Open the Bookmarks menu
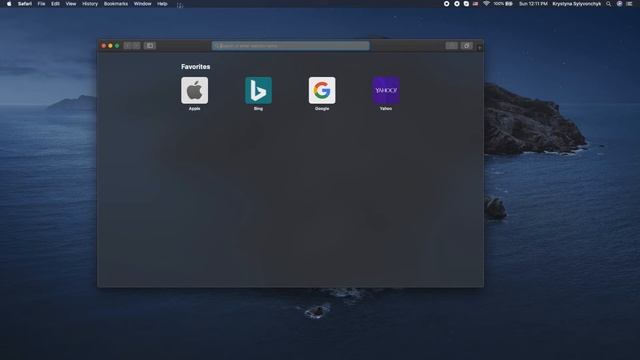 coord(116,4)
